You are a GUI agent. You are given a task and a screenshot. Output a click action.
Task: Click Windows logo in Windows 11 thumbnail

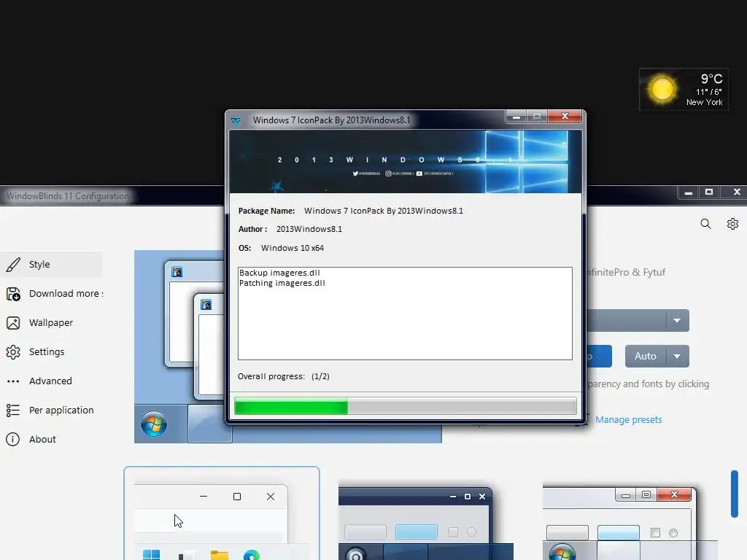click(x=152, y=555)
